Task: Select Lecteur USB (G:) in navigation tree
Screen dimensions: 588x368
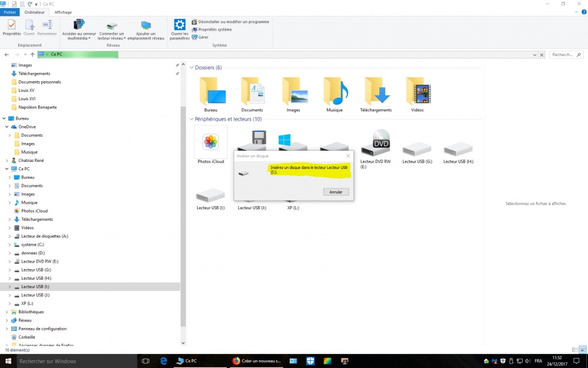Action: 36,270
